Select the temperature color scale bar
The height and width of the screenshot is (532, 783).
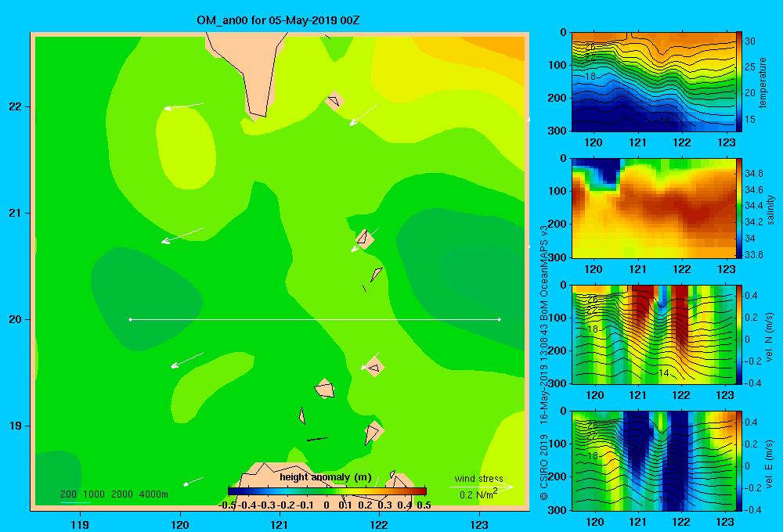point(738,82)
